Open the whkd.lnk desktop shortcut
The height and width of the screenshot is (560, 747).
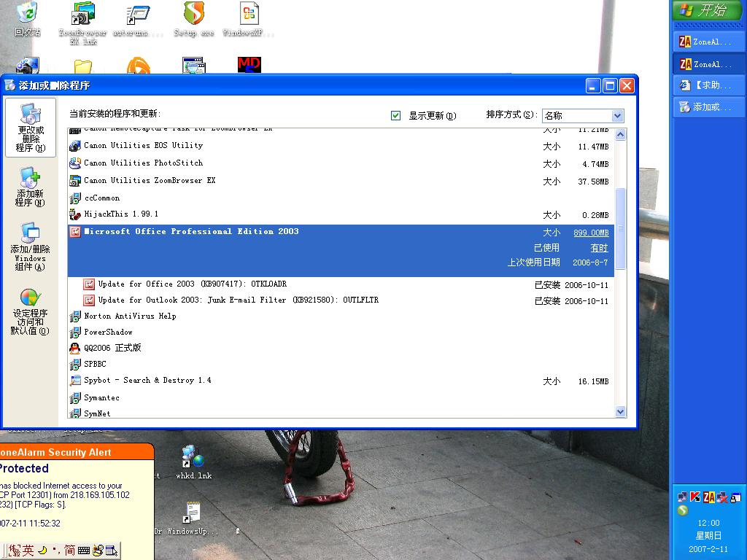coord(194,462)
